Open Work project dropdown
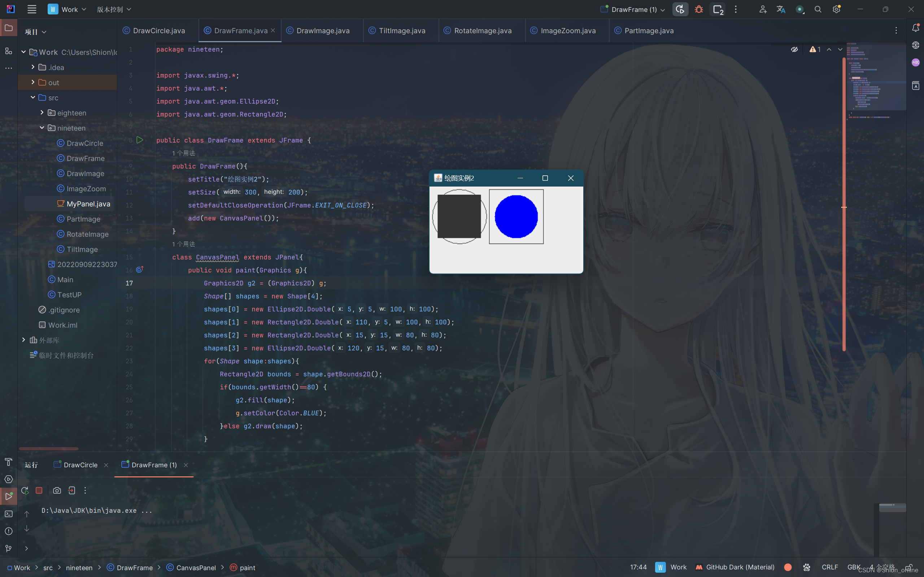 (x=67, y=9)
